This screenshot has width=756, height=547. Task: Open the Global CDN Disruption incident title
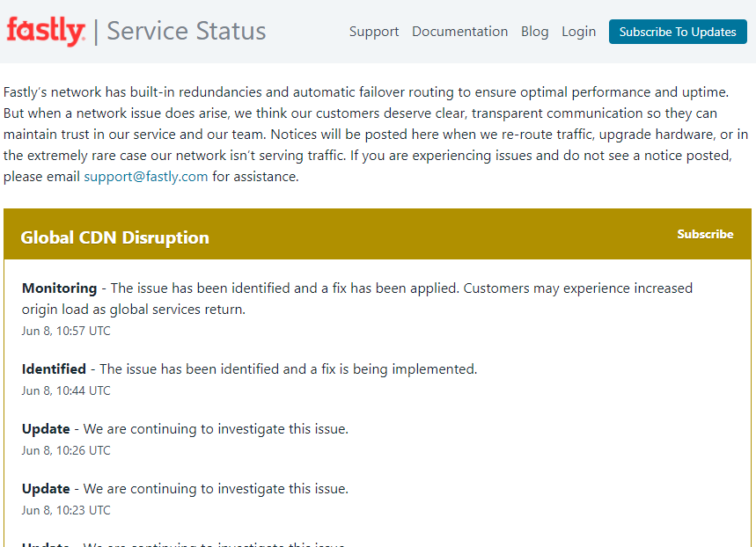pyautogui.click(x=114, y=237)
